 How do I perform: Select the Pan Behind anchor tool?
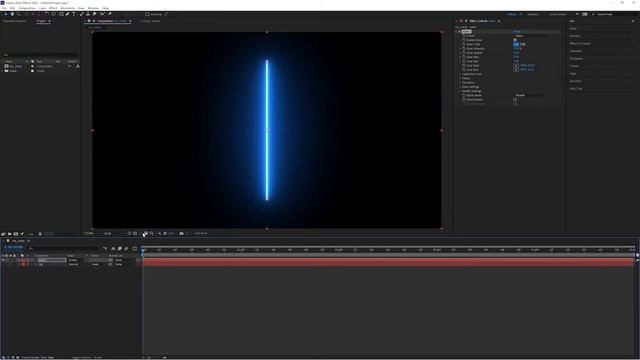pos(53,14)
